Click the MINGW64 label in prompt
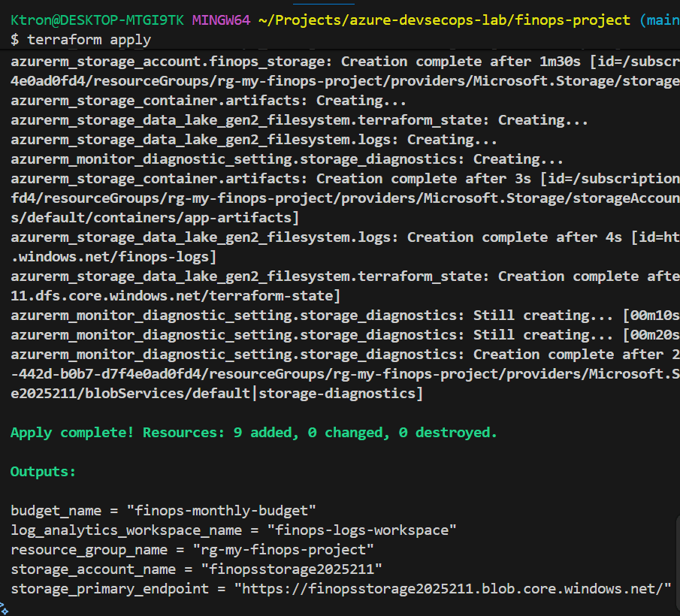Image resolution: width=680 pixels, height=616 pixels. tap(221, 20)
